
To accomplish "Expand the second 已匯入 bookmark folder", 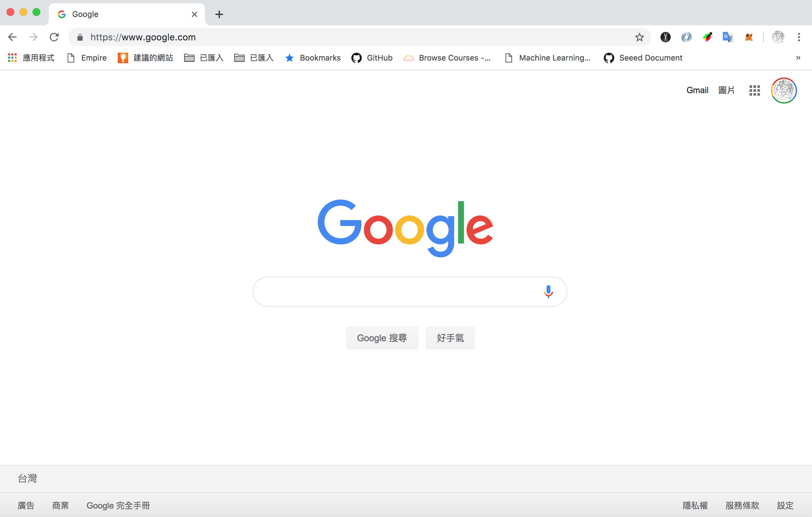I will 253,58.
